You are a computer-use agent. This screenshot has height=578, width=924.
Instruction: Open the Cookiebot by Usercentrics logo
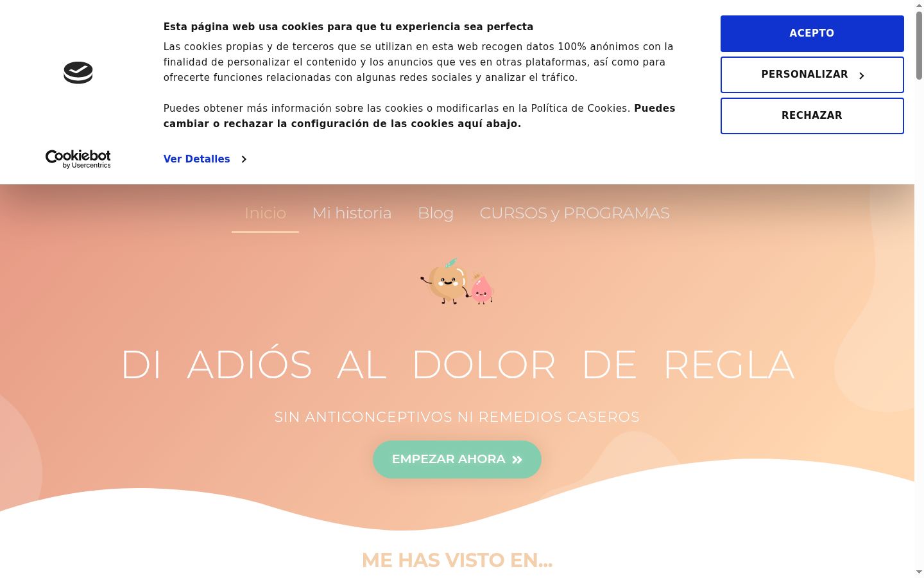click(78, 159)
